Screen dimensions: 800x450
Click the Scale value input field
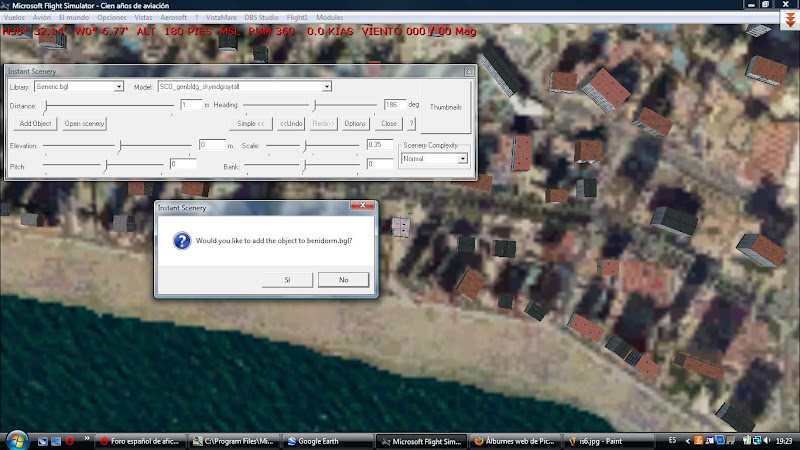pos(380,145)
